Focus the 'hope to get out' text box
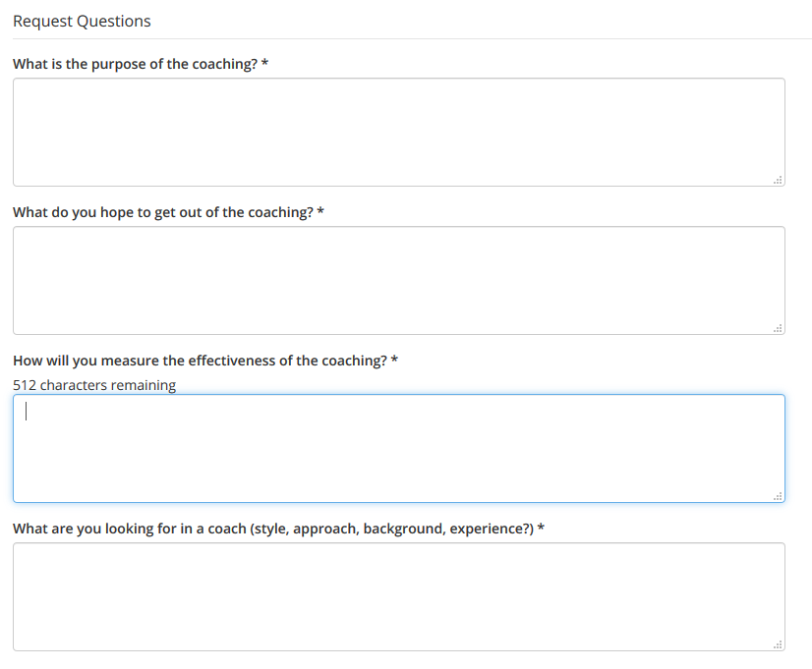 [x=398, y=280]
